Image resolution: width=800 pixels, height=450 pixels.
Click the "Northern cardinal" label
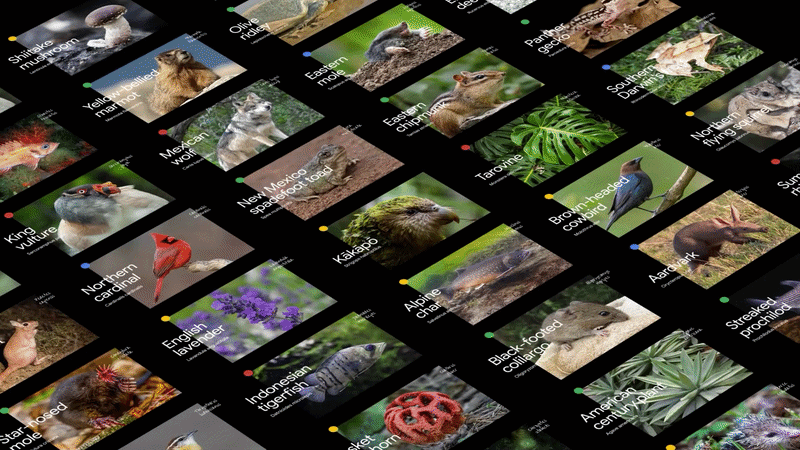pyautogui.click(x=110, y=284)
